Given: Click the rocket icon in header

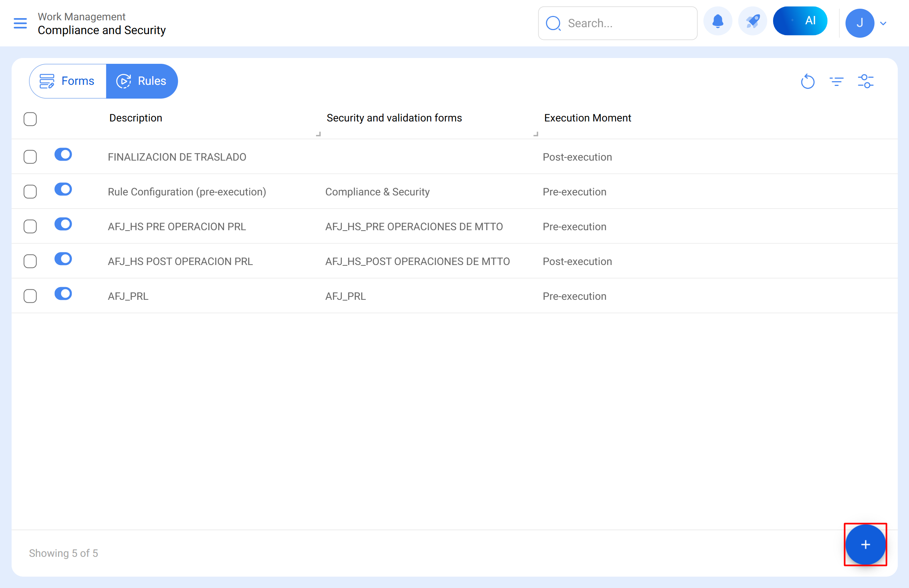Looking at the screenshot, I should click(x=752, y=21).
